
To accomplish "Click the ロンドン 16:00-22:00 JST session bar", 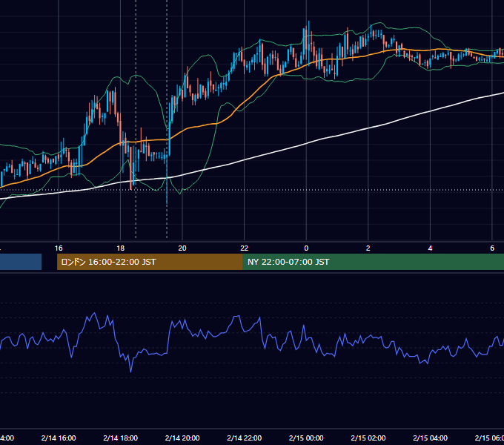I will [150, 262].
